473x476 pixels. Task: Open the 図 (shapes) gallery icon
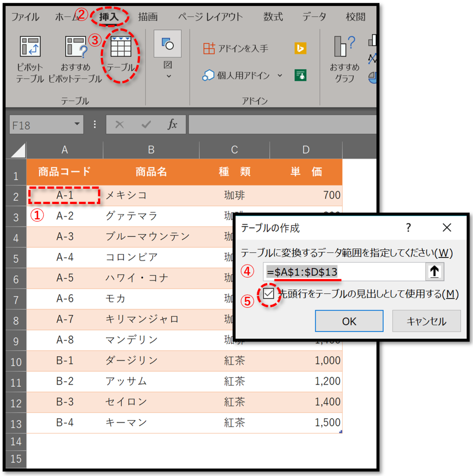point(167,44)
